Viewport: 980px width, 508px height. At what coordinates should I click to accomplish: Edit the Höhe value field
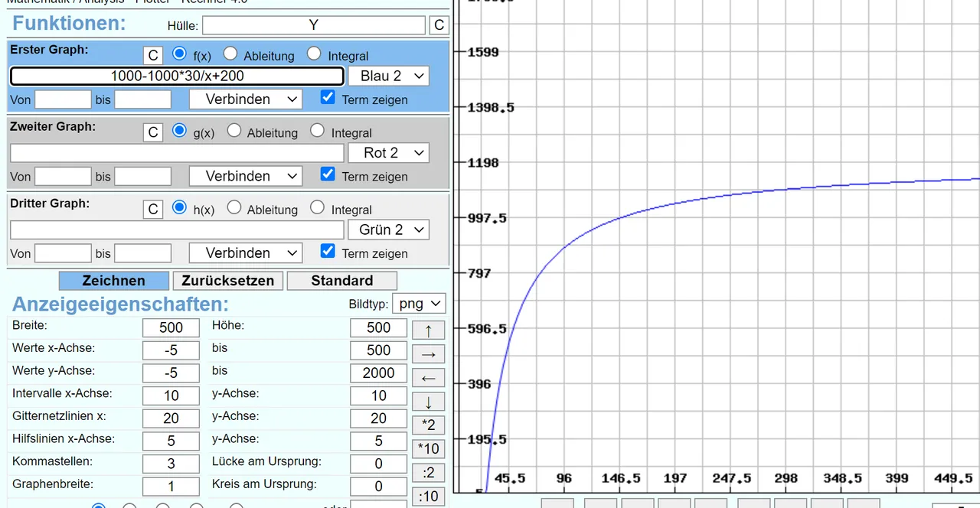pyautogui.click(x=379, y=327)
